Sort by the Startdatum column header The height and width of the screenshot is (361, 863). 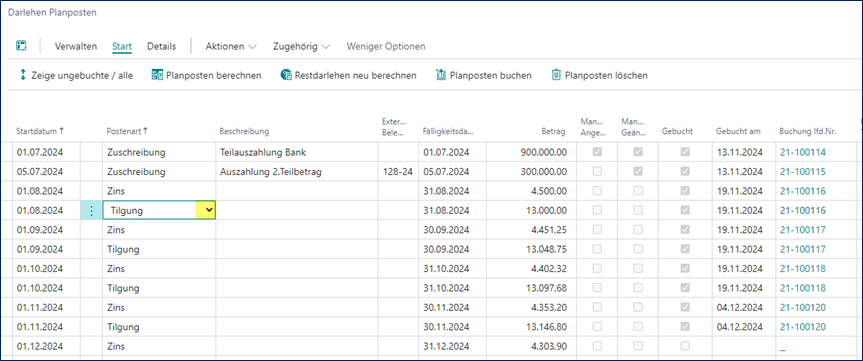[x=40, y=132]
